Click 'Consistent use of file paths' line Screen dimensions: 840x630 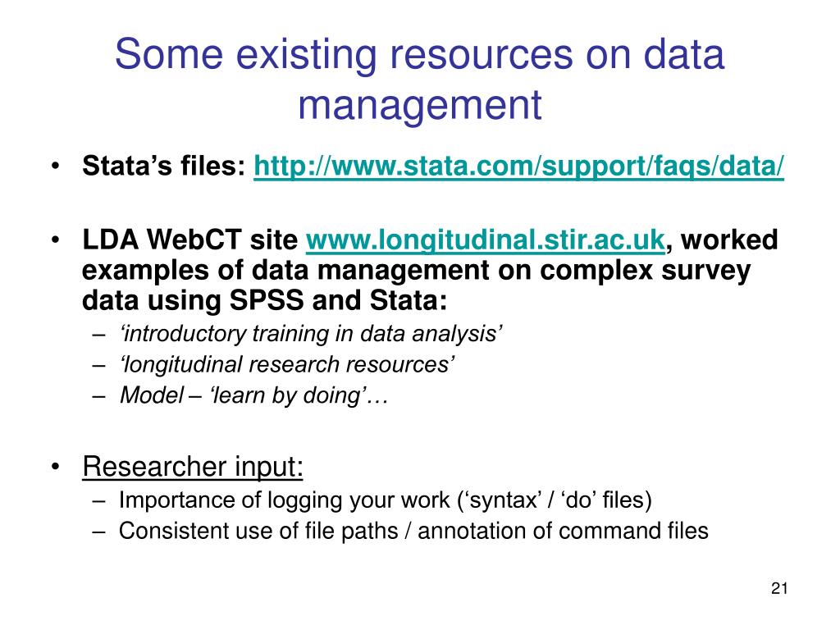pos(413,532)
